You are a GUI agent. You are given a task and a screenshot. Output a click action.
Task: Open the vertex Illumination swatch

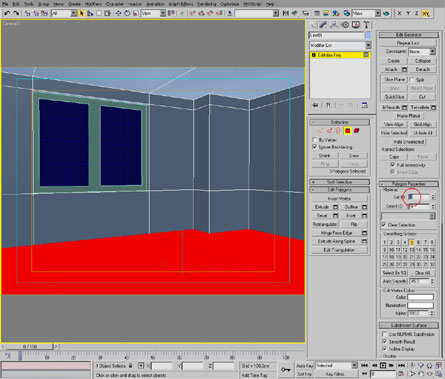click(x=420, y=305)
